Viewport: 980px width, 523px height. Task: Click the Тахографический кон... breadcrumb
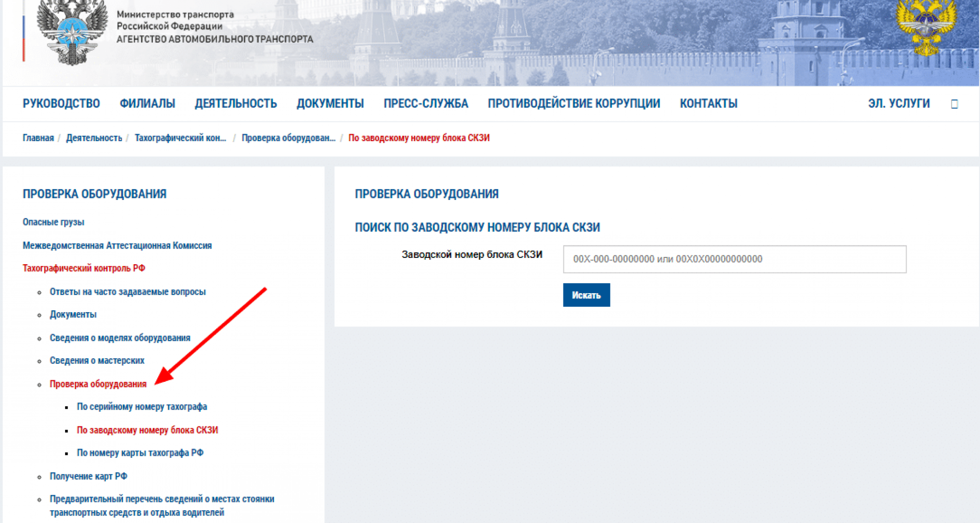coord(180,138)
